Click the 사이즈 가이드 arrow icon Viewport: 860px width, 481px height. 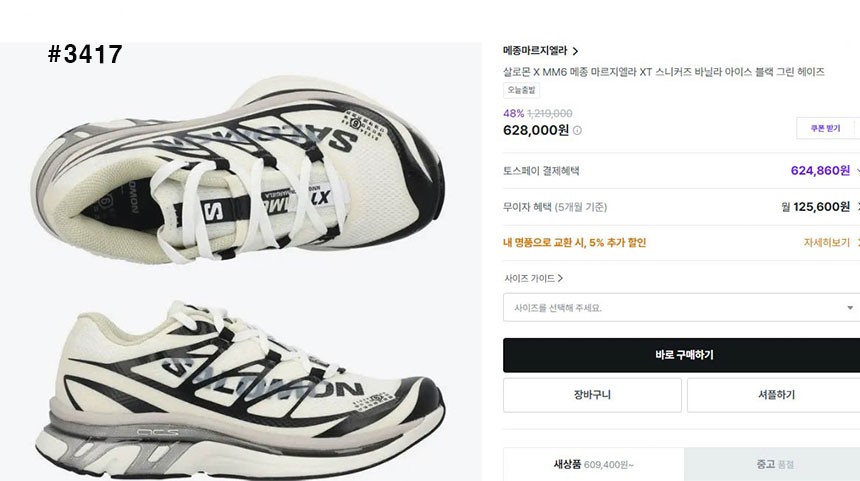(x=560, y=278)
